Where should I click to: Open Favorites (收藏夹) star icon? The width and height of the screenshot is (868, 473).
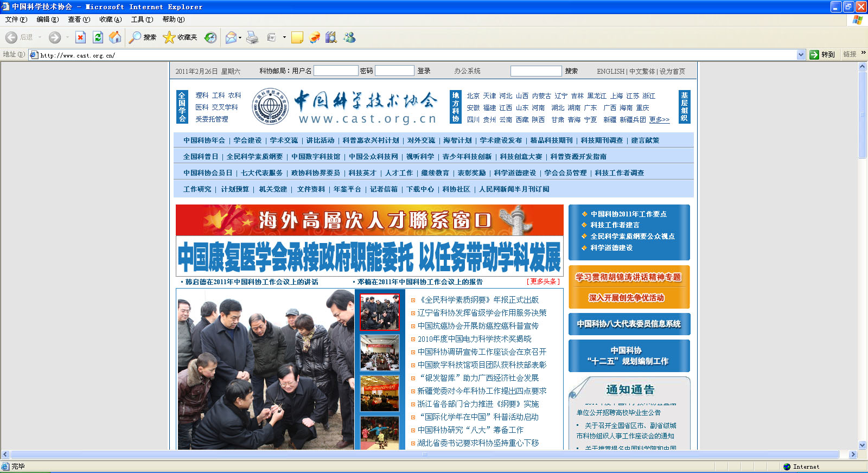[169, 37]
